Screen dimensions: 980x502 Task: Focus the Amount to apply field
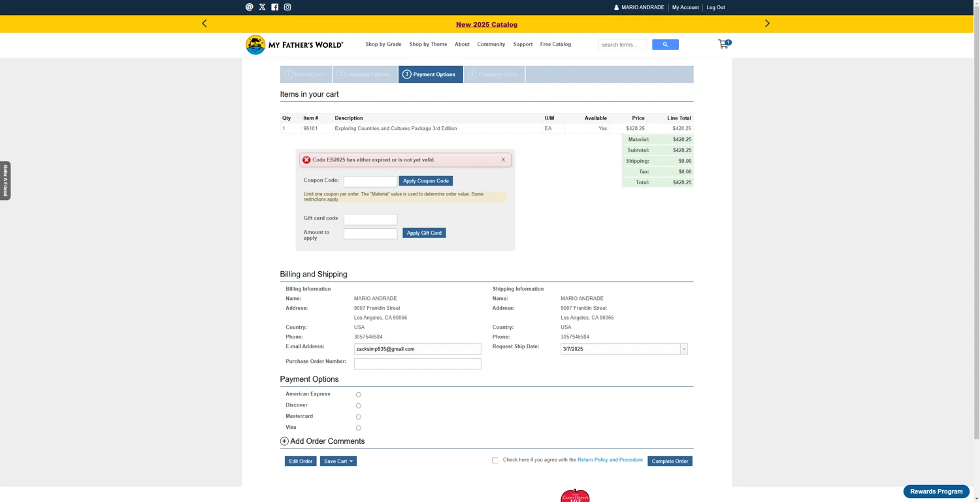click(x=370, y=233)
